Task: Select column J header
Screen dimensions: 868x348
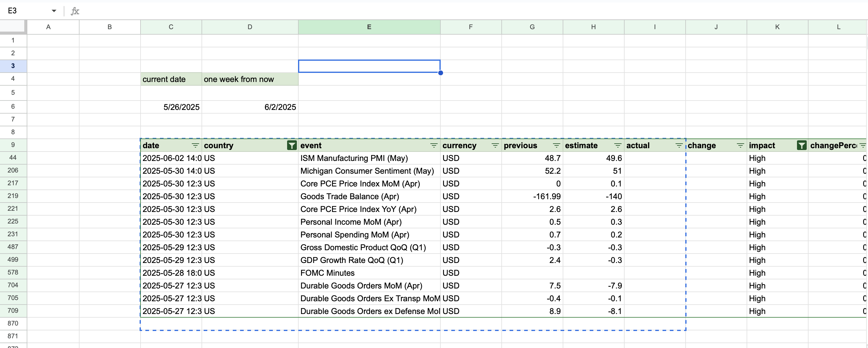Action: [x=716, y=27]
